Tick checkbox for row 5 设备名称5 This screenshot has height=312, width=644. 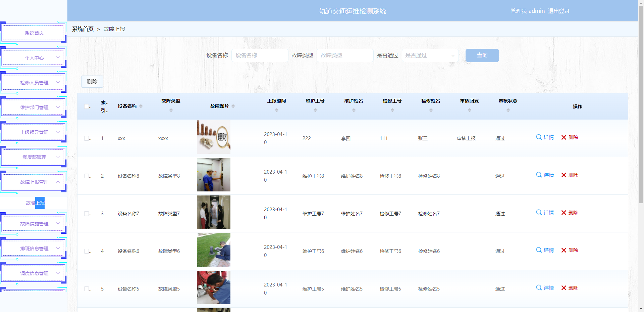point(87,289)
